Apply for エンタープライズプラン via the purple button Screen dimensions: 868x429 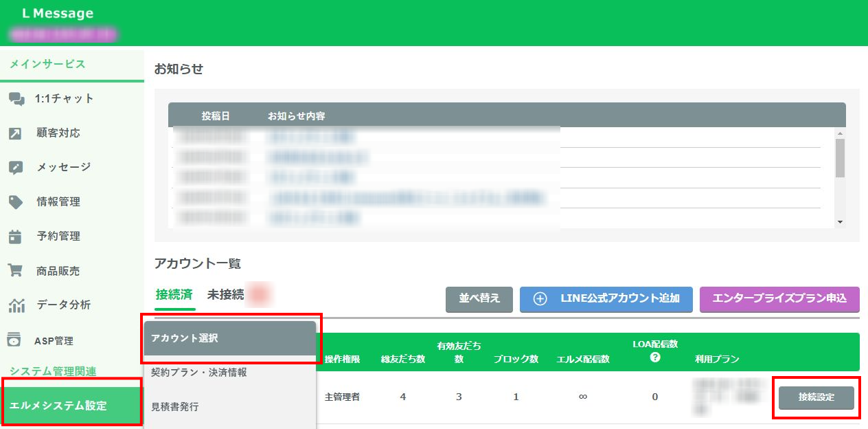click(779, 299)
